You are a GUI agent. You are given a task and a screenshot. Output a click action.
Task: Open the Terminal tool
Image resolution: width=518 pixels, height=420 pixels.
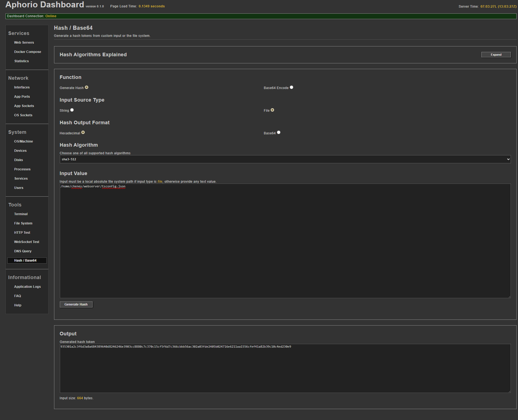point(21,214)
